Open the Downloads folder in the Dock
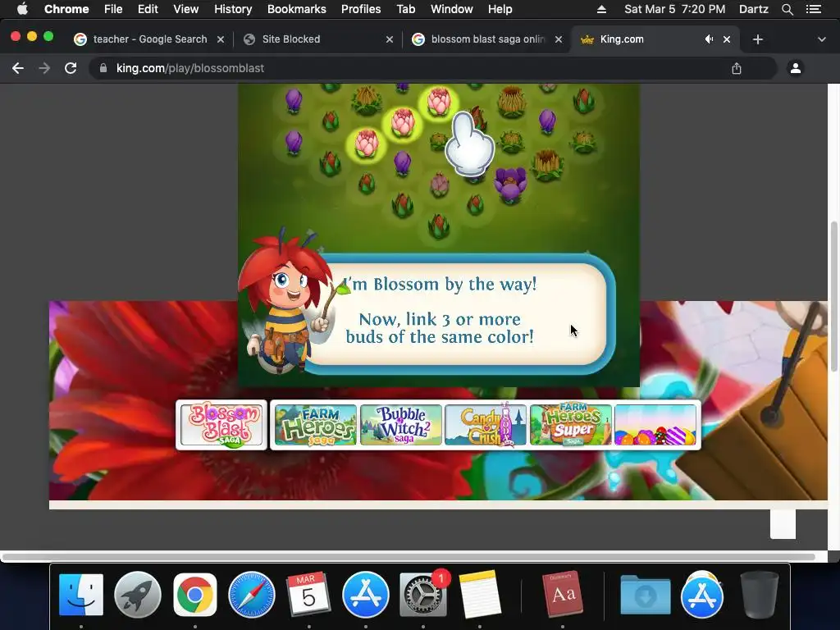The image size is (840, 630). point(645,595)
